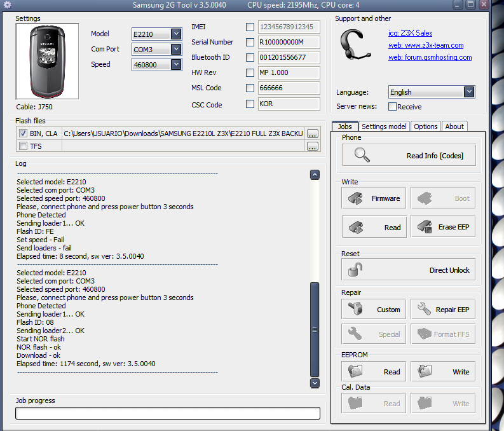
Task: Click the headset support icon
Action: pyautogui.click(x=355, y=44)
